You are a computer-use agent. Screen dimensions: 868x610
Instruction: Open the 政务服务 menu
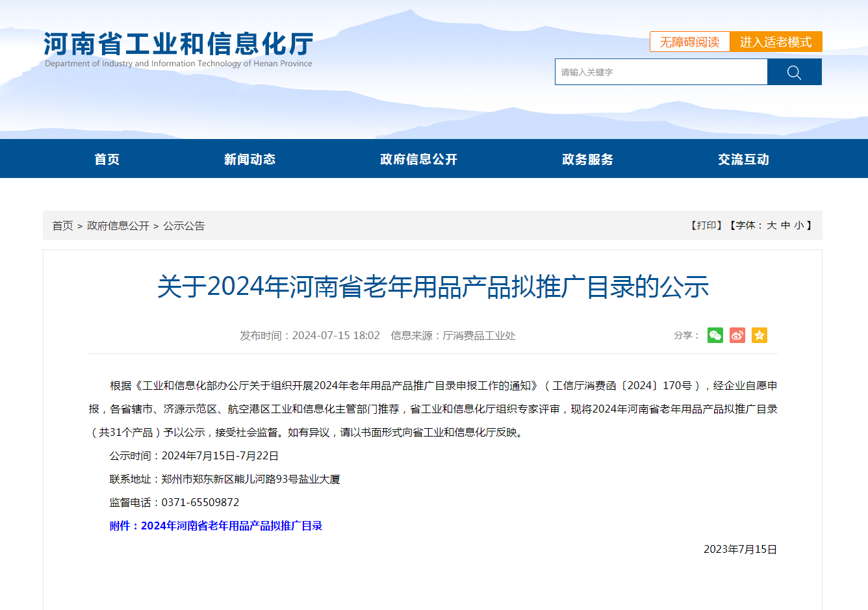pyautogui.click(x=587, y=159)
